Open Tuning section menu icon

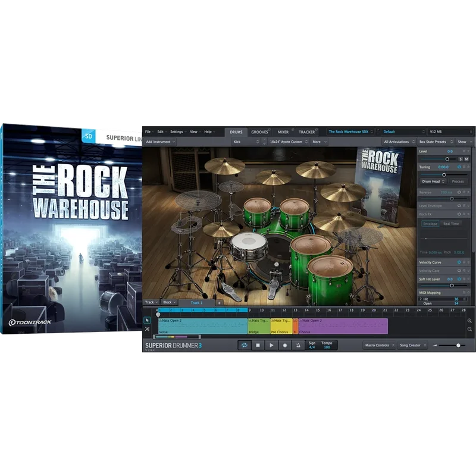click(x=464, y=167)
